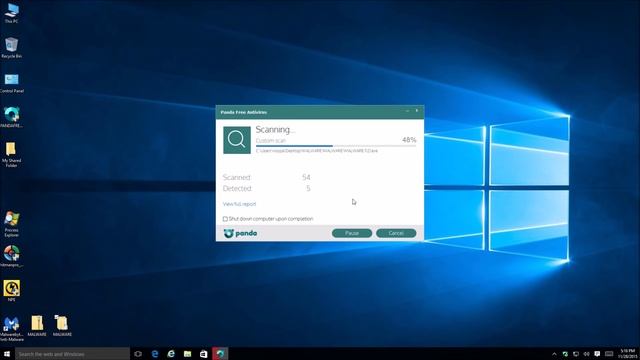Open Control Panel desktop shortcut
The image size is (640, 360).
pyautogui.click(x=11, y=83)
